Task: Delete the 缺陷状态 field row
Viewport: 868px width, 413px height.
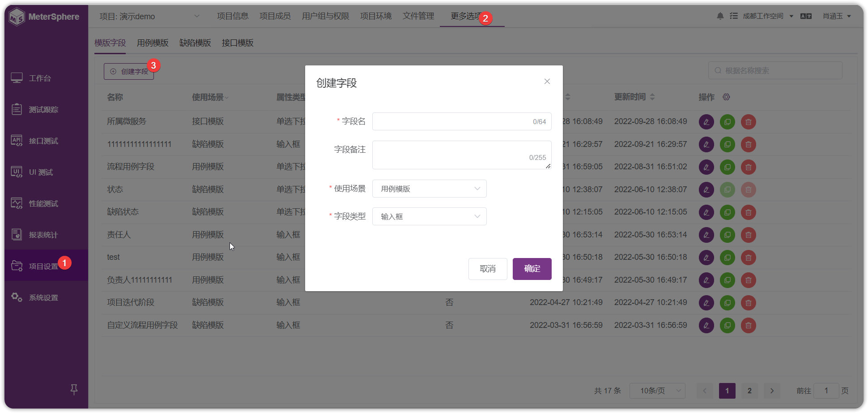Action: 749,212
